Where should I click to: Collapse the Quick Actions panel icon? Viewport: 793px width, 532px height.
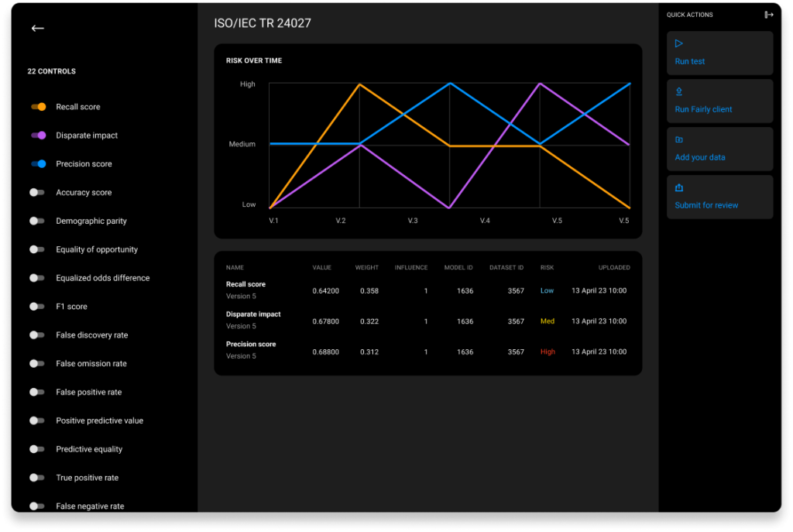tap(768, 15)
